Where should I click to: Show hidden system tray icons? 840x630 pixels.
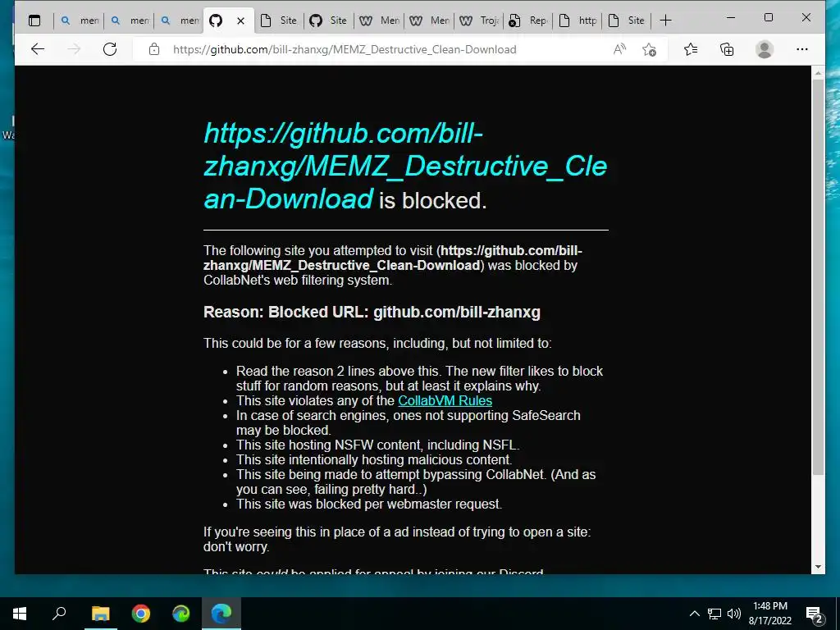pos(694,614)
